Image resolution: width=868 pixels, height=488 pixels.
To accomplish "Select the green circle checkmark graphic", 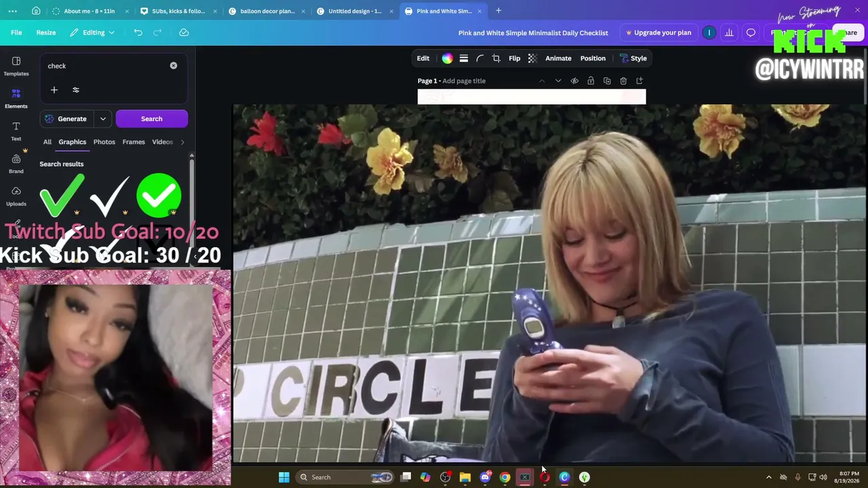I will pos(159,195).
